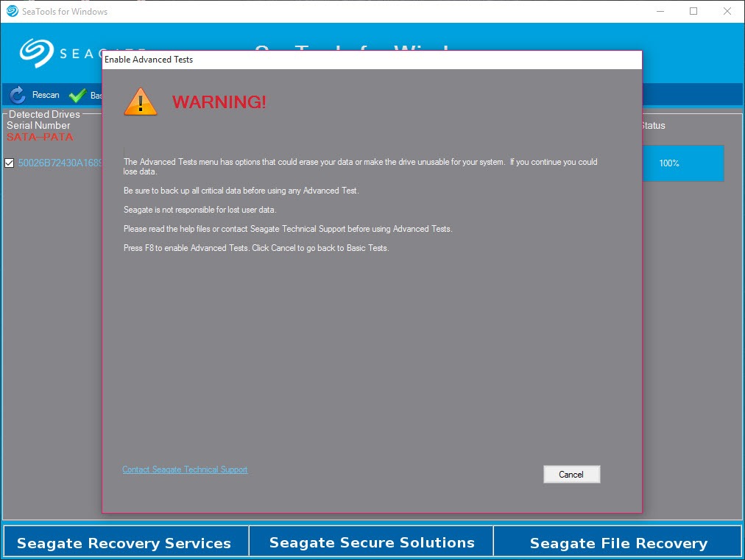Screen dimensions: 745x560
Task: Open Seagate Secure Solutions banner
Action: point(372,542)
